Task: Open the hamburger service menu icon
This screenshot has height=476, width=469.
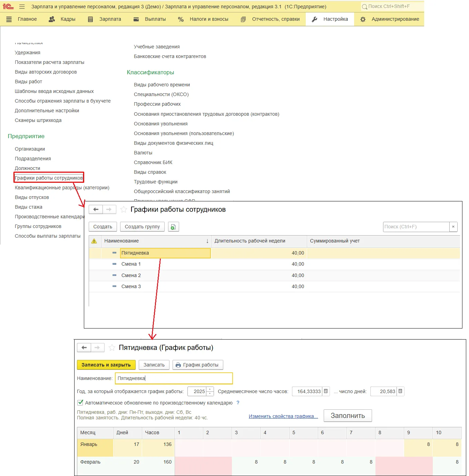Action: pyautogui.click(x=22, y=7)
